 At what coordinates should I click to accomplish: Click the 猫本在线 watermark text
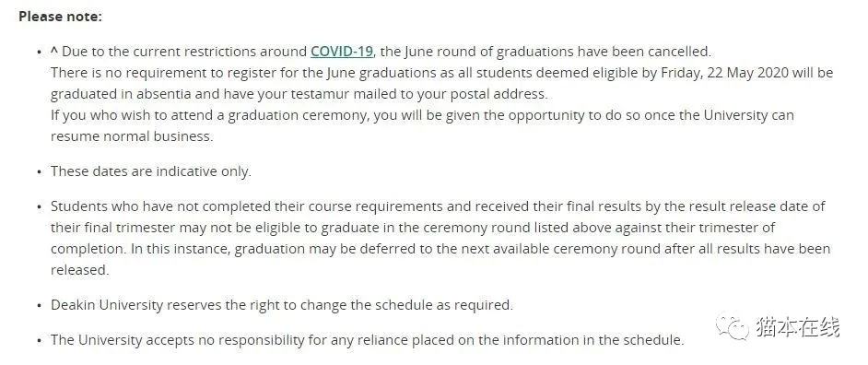tap(797, 327)
